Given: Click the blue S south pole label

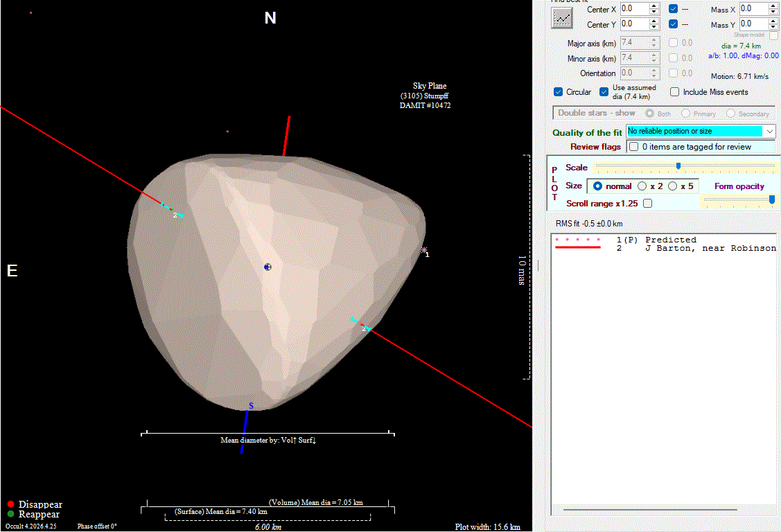Looking at the screenshot, I should pyautogui.click(x=251, y=406).
